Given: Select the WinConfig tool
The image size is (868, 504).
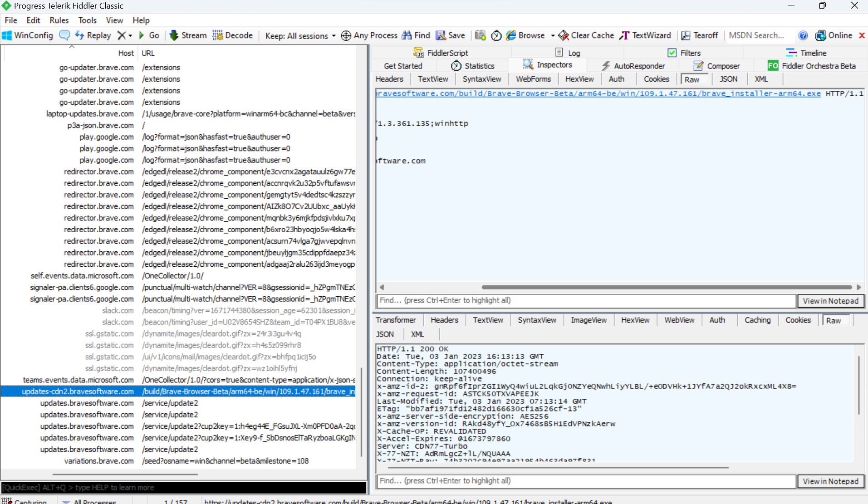Looking at the screenshot, I should coord(27,35).
